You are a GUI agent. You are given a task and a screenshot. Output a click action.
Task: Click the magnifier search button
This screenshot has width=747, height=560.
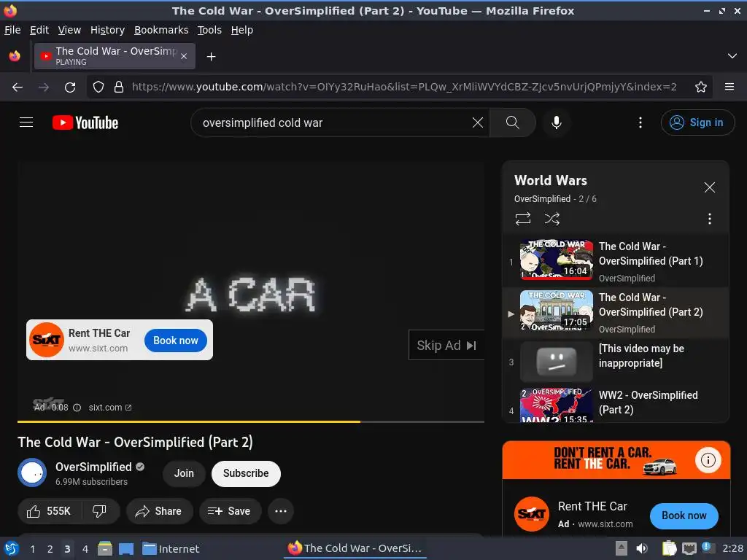(512, 122)
